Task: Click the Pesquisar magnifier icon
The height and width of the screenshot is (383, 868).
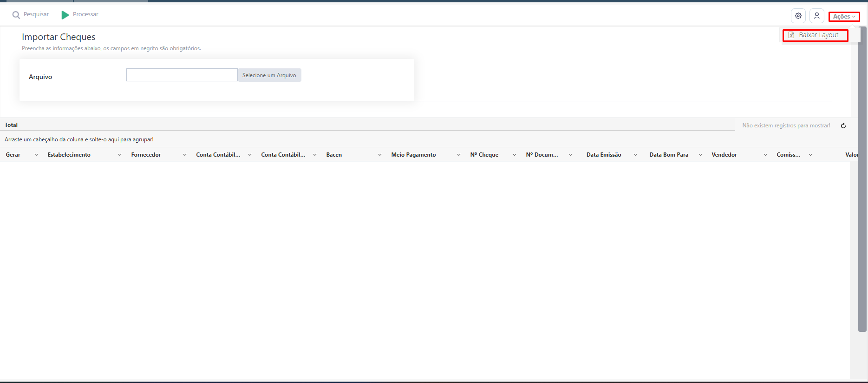Action: (x=16, y=15)
